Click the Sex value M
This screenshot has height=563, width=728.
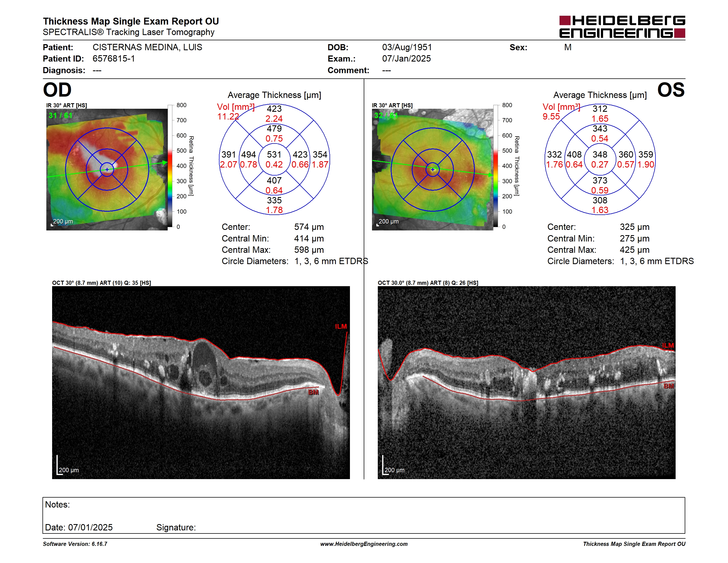[568, 47]
